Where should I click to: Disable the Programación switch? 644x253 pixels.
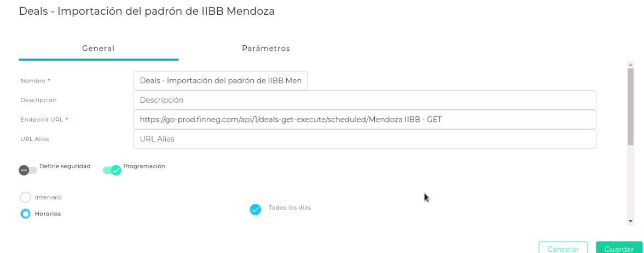click(112, 170)
